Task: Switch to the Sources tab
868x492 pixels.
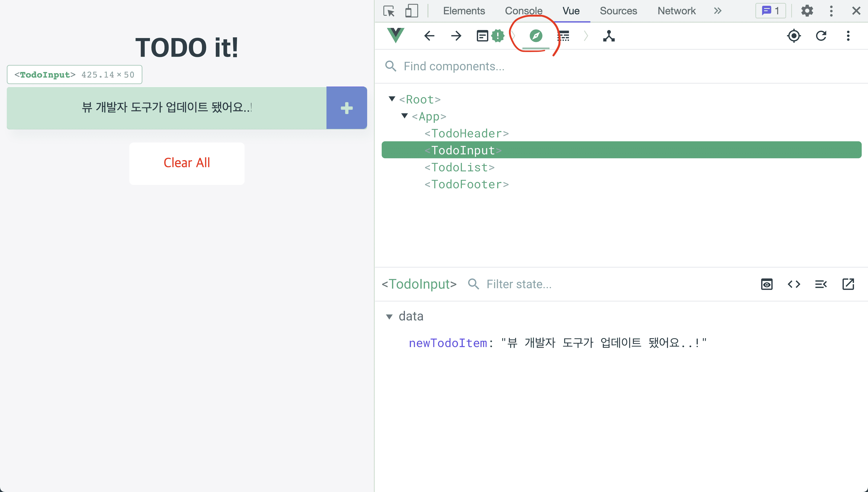Action: pyautogui.click(x=618, y=11)
